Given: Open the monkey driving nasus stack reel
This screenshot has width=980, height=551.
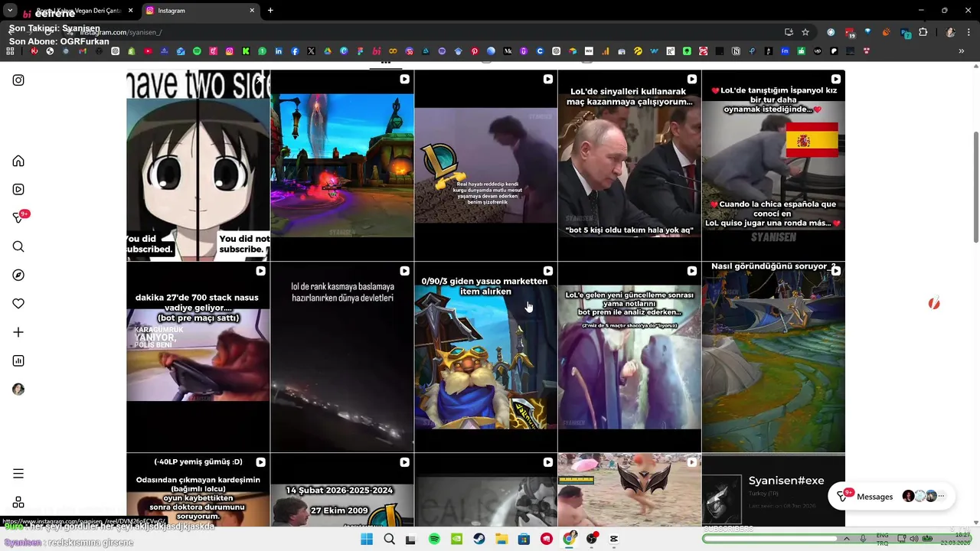Looking at the screenshot, I should pos(198,357).
